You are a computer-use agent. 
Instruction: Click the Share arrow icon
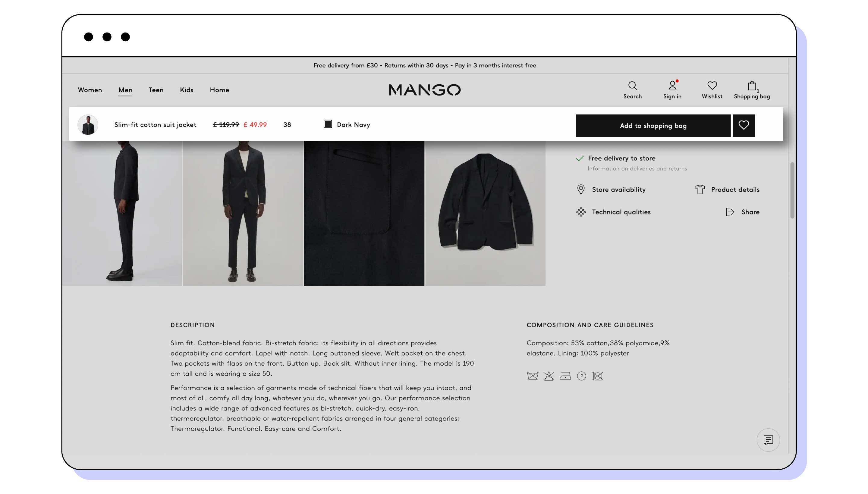click(x=730, y=212)
